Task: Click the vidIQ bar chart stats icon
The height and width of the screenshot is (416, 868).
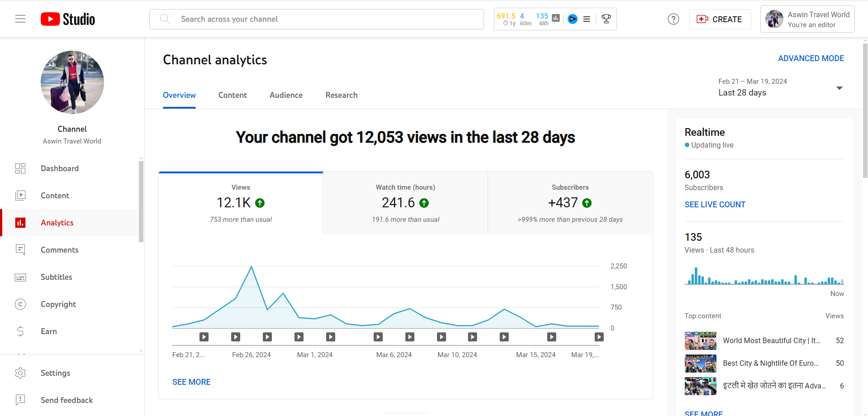Action: (556, 18)
